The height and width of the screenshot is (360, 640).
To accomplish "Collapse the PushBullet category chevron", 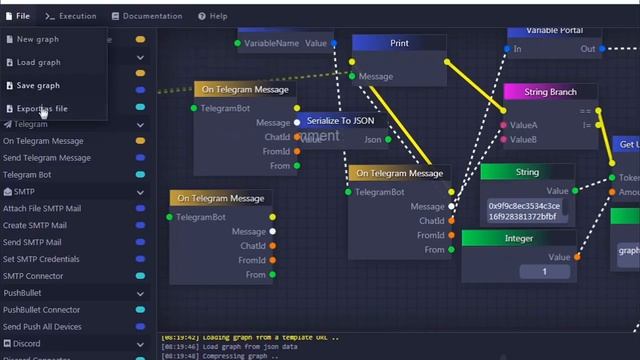I will click(x=140, y=293).
